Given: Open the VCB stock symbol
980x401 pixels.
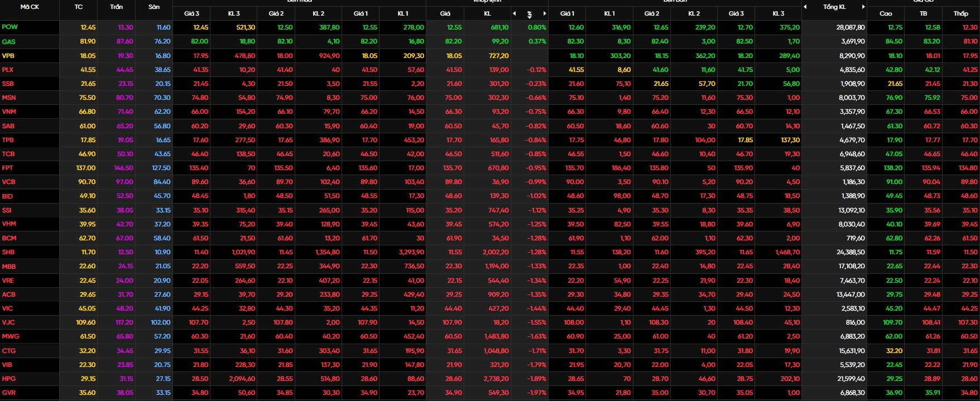Looking at the screenshot, I should (x=8, y=182).
